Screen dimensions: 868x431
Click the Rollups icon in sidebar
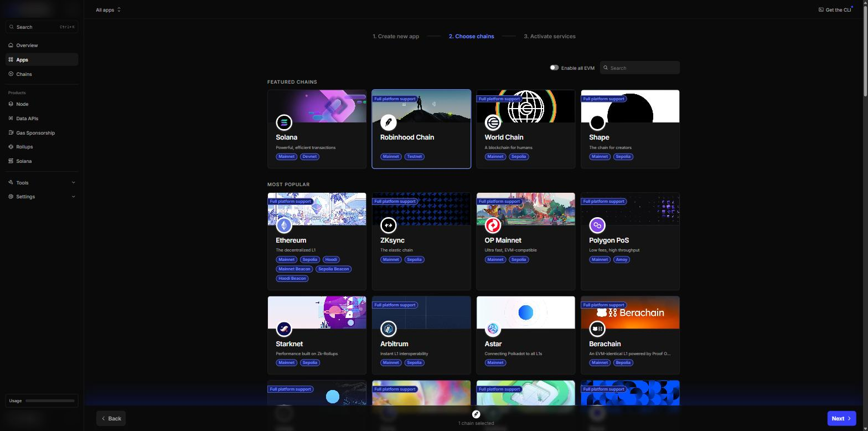coord(11,147)
